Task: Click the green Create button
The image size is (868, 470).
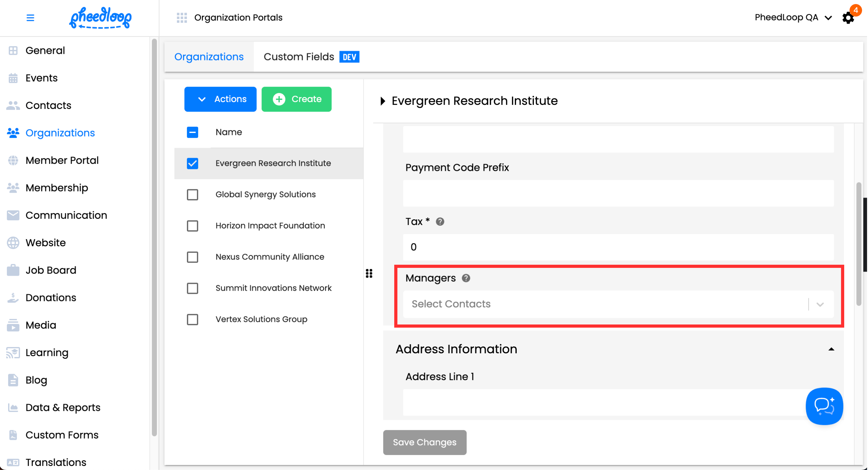Action: [296, 99]
